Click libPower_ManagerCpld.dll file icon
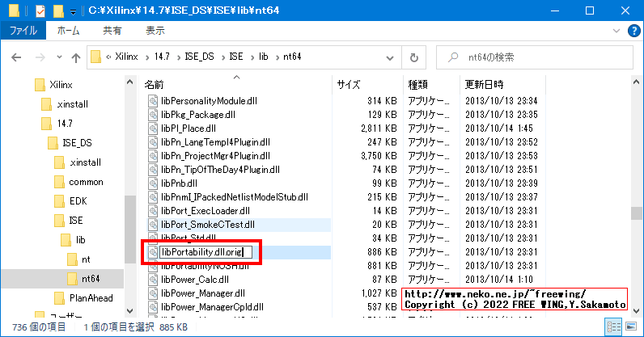Image resolution: width=644 pixels, height=337 pixels. [x=153, y=307]
